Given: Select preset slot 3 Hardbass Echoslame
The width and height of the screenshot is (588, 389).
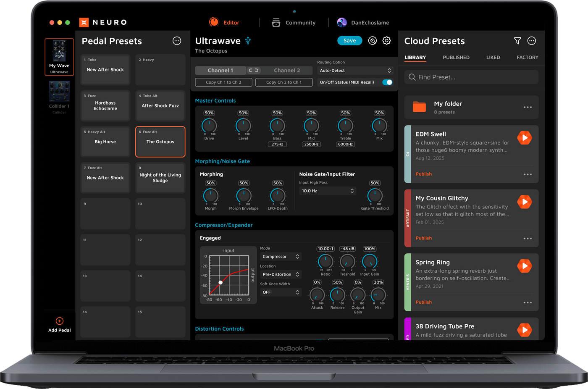Looking at the screenshot, I should 105,106.
